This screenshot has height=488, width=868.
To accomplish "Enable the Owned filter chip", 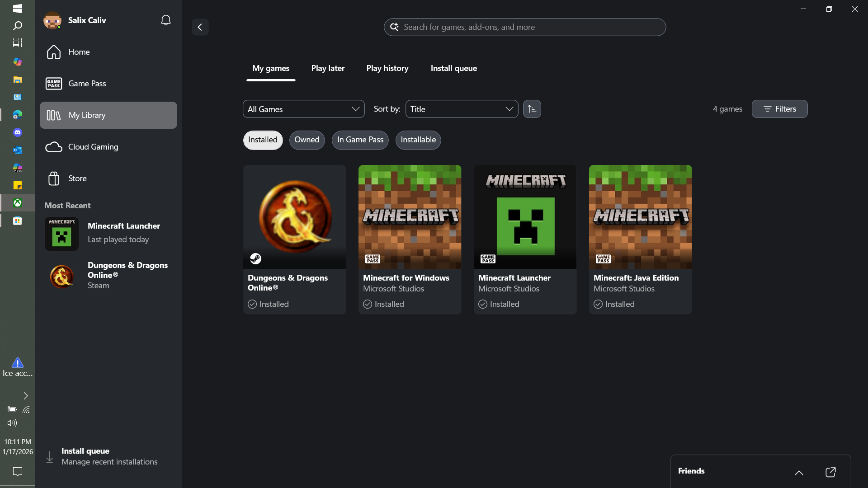I will pyautogui.click(x=307, y=140).
